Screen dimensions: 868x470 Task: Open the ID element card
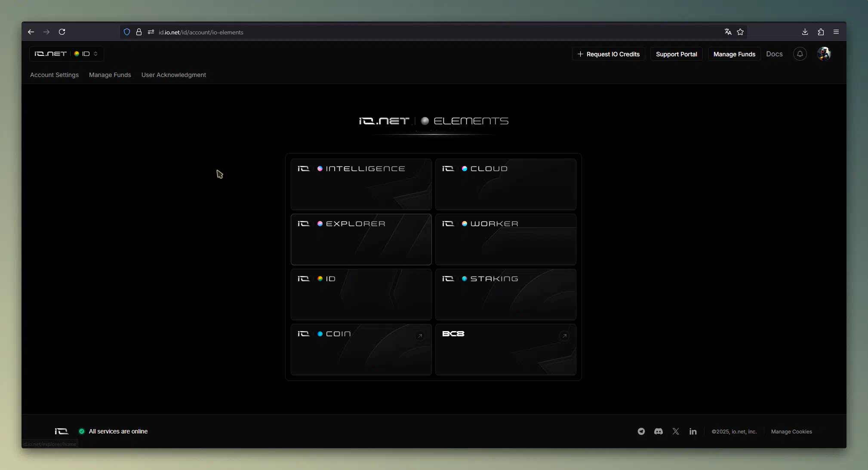coord(361,295)
